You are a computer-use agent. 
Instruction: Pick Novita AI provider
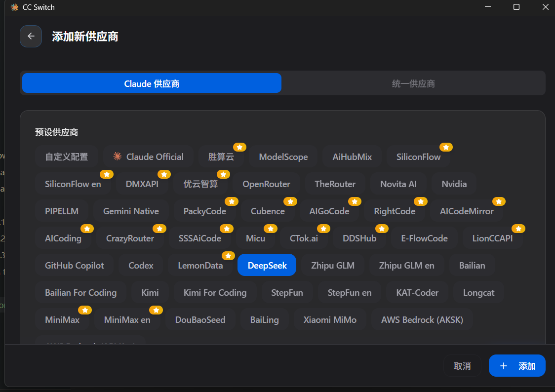tap(398, 184)
